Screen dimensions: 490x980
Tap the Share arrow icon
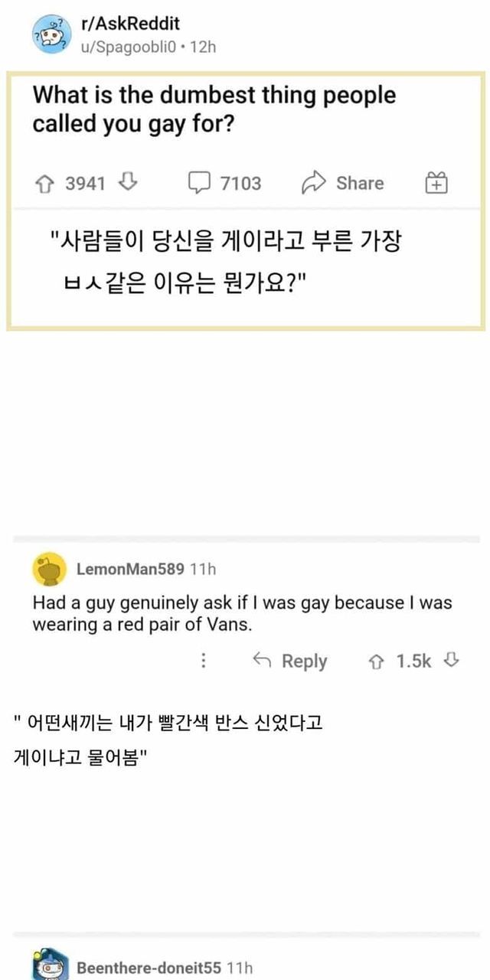click(x=314, y=183)
